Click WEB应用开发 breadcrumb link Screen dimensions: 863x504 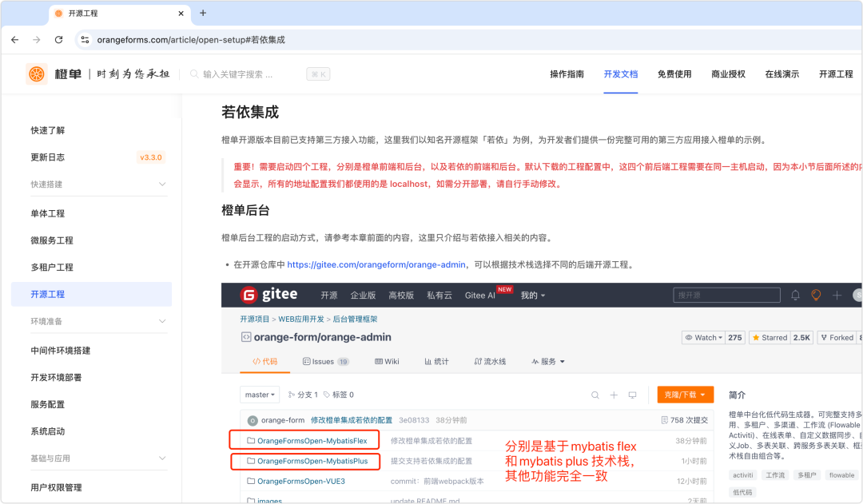[301, 319]
